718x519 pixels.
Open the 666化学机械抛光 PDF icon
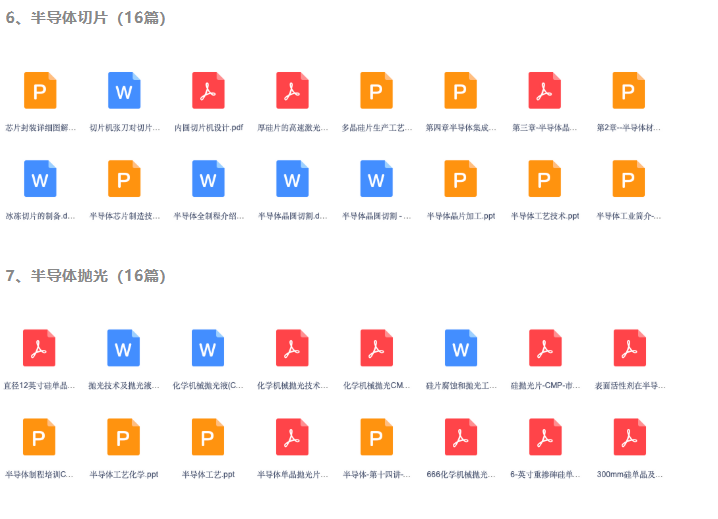tap(460, 437)
